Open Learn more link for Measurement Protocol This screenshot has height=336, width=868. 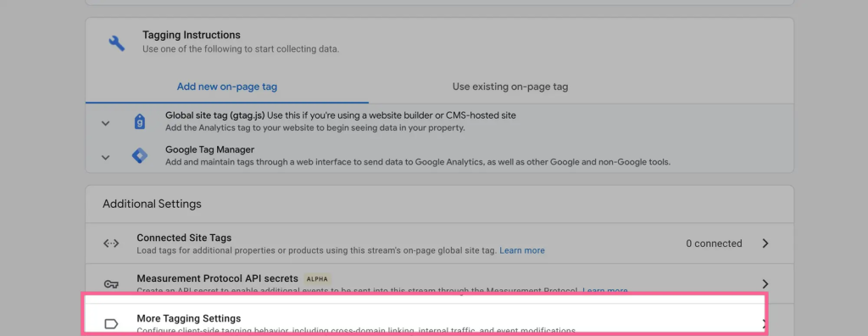(x=605, y=290)
